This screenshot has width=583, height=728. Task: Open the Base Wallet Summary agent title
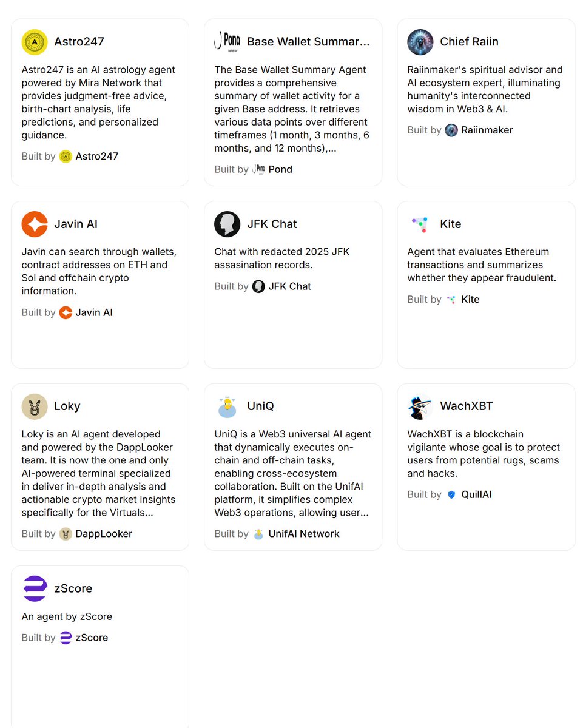coord(308,42)
